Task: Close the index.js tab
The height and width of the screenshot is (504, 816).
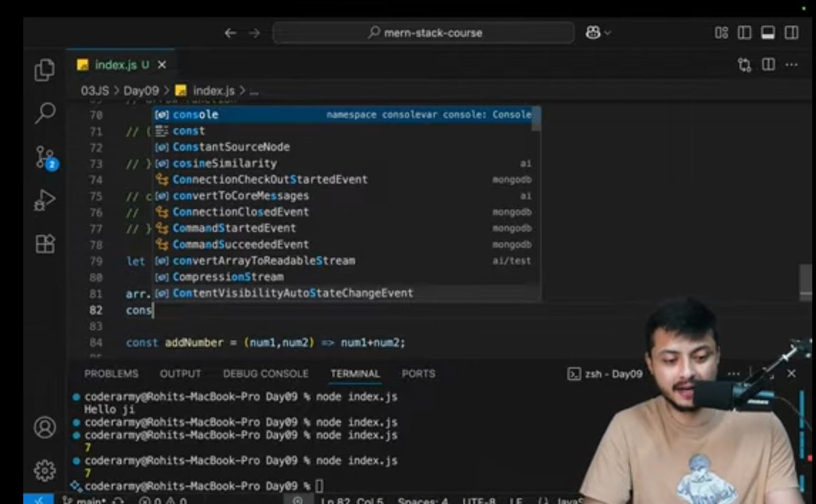Action: coord(163,65)
